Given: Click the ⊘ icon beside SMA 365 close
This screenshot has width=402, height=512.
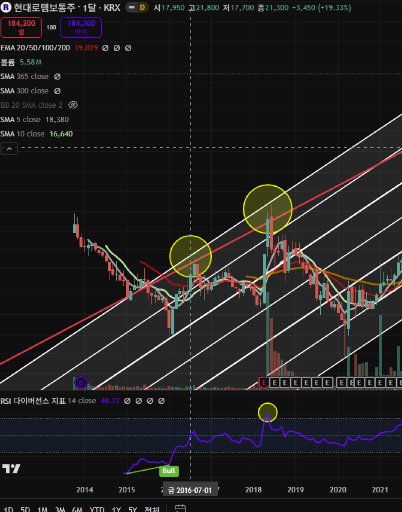Looking at the screenshot, I should [x=57, y=77].
